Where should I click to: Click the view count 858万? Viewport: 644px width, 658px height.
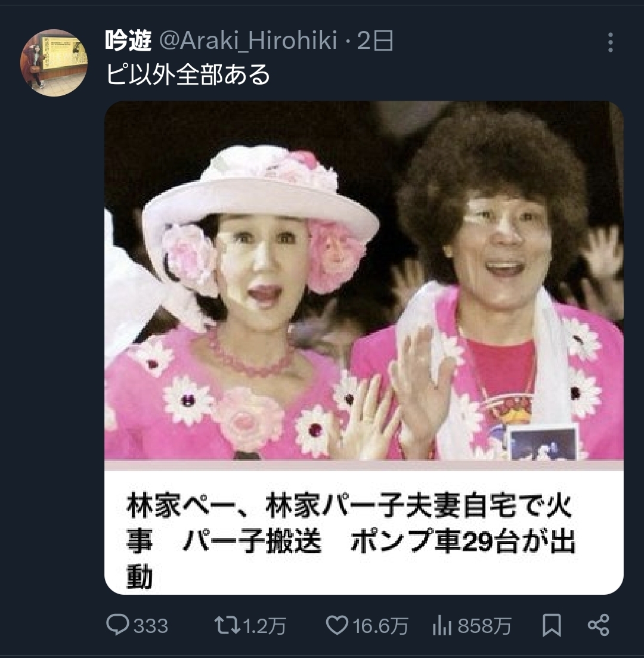[484, 626]
